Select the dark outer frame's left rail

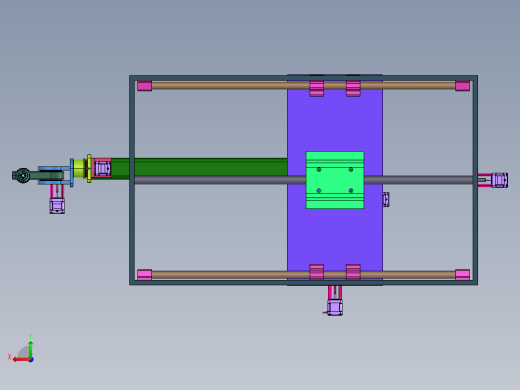coord(132,180)
